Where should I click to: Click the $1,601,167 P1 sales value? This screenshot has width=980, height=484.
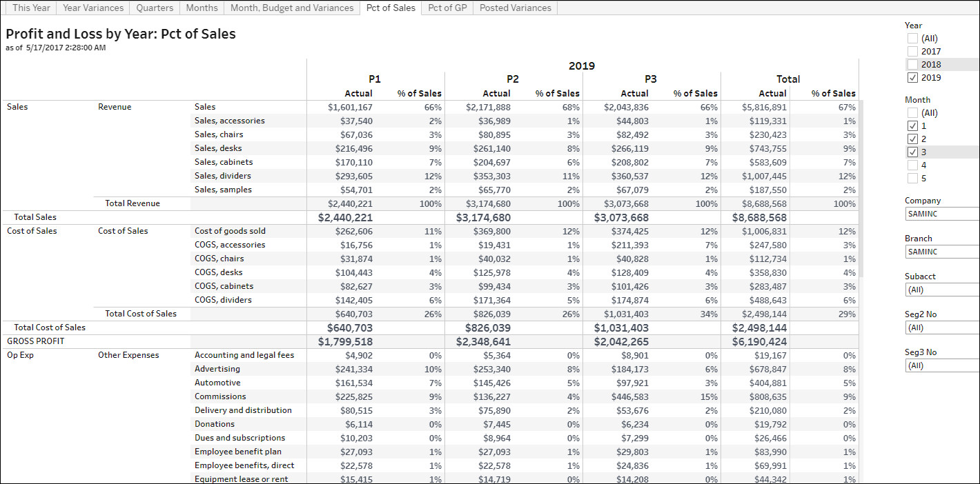[x=350, y=107]
